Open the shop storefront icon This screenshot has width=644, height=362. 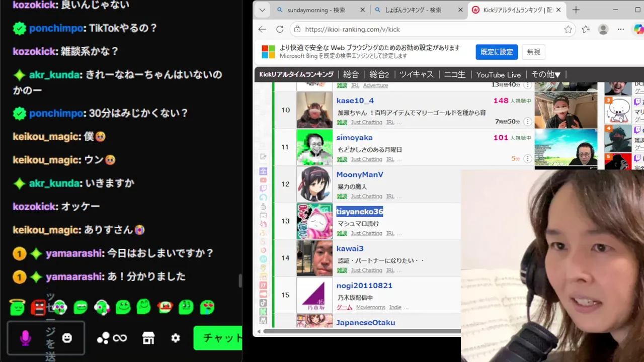(x=148, y=338)
